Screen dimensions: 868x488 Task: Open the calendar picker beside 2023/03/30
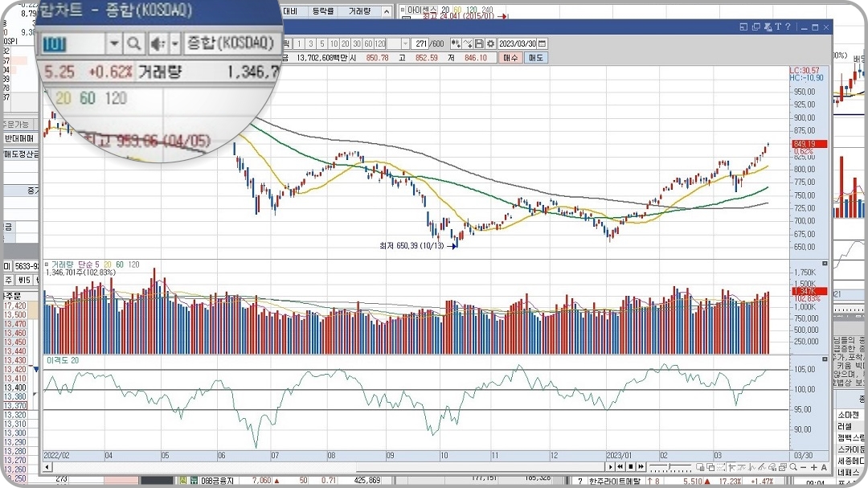[x=542, y=43]
